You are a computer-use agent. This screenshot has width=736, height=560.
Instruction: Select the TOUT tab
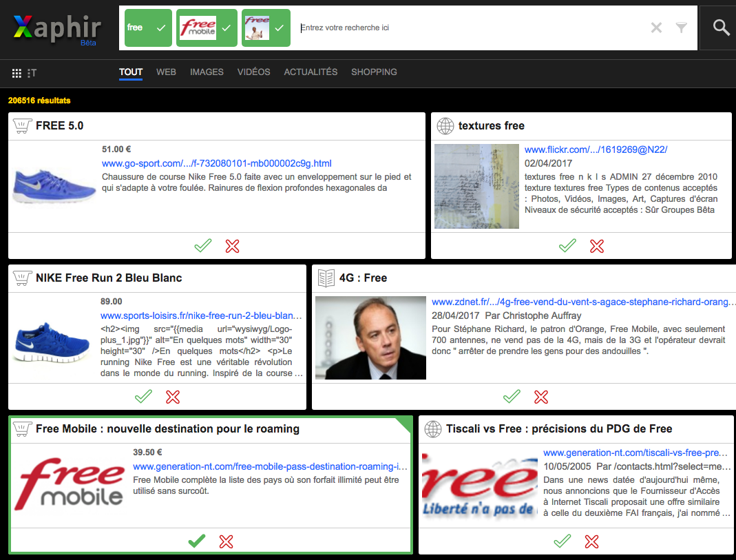click(131, 72)
